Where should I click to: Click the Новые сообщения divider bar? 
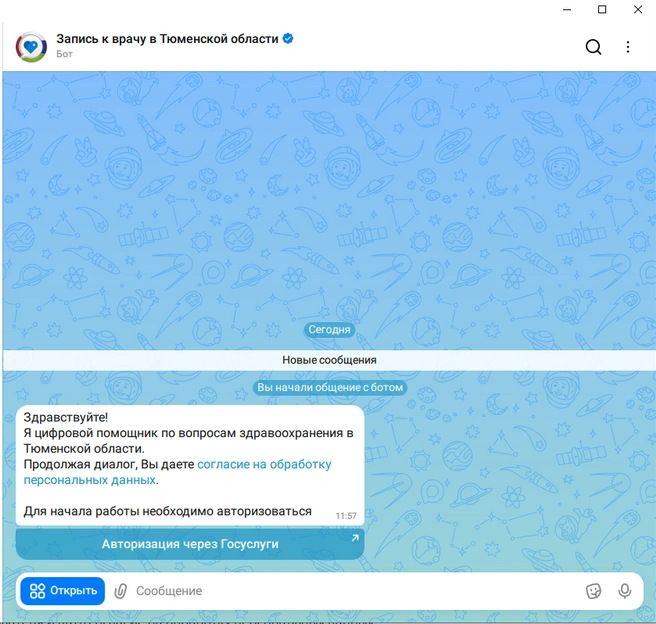pyautogui.click(x=329, y=360)
